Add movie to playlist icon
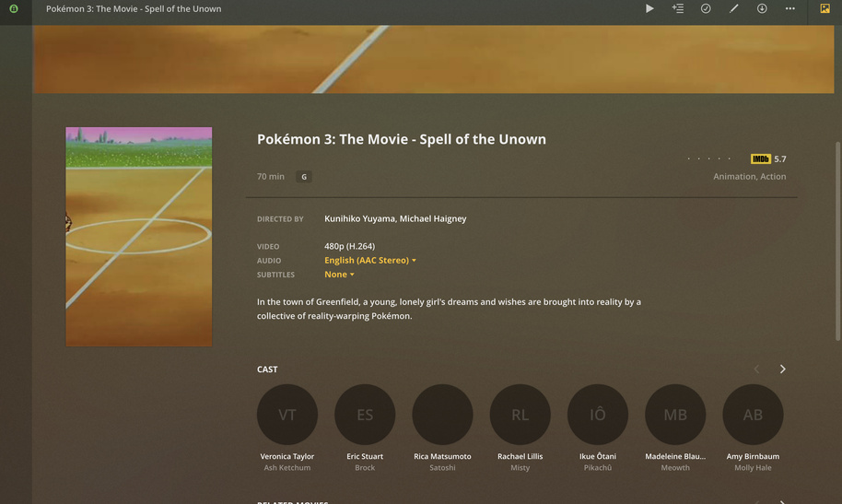Screen dimensions: 842x504 (x=678, y=8)
